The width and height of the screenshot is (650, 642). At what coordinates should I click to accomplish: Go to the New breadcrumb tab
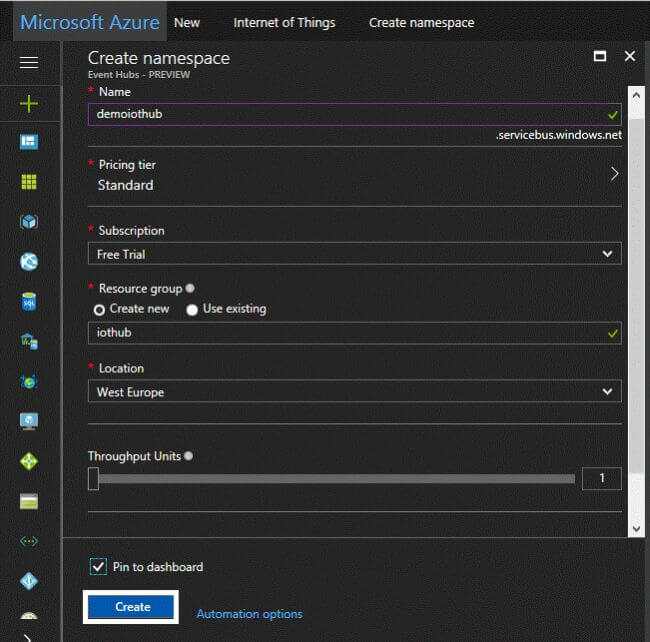point(187,22)
